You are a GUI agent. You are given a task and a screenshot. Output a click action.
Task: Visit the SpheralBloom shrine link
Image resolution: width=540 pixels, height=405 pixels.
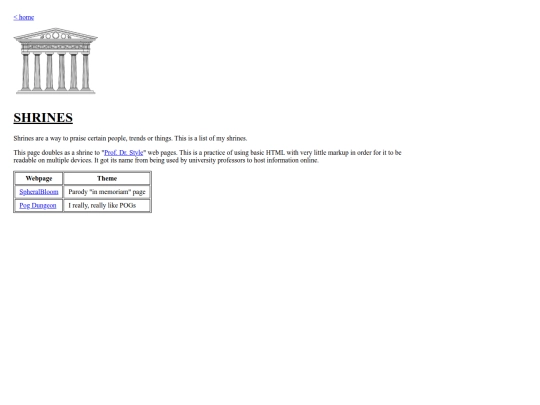[39, 192]
